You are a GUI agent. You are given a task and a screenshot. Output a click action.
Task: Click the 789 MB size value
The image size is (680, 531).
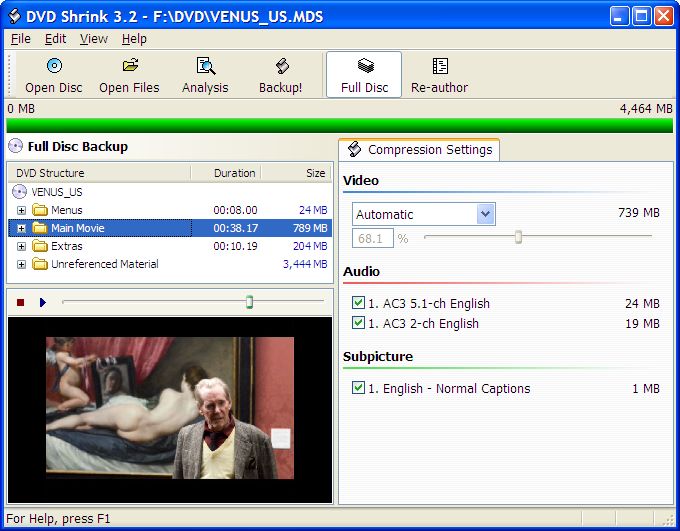pyautogui.click(x=310, y=228)
